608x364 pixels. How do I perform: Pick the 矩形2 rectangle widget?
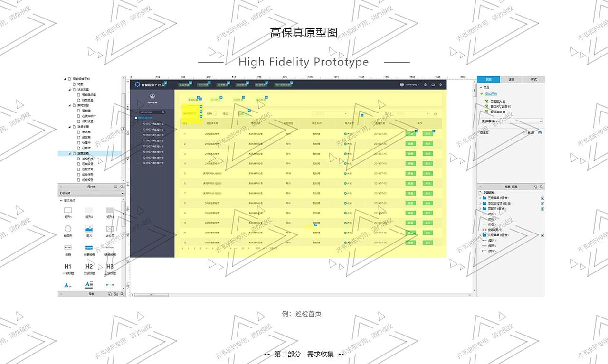point(89,212)
